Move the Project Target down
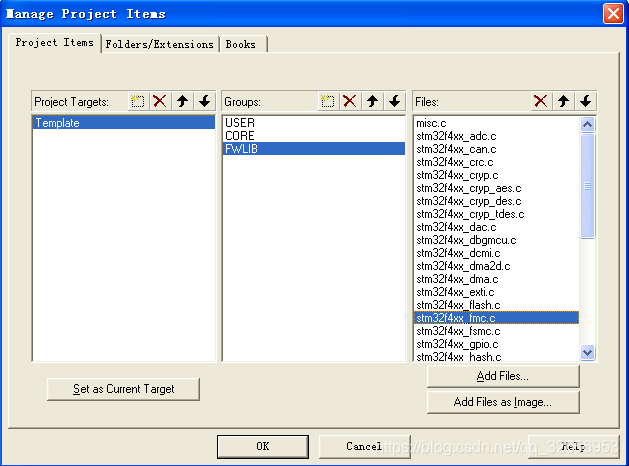Screen dimensions: 629x466 205,101
